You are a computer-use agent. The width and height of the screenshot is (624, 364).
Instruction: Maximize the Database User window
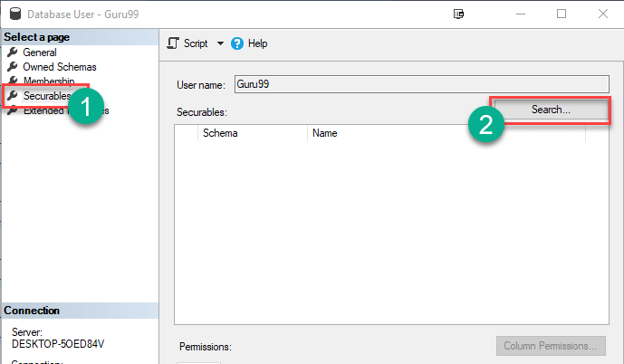(562, 14)
